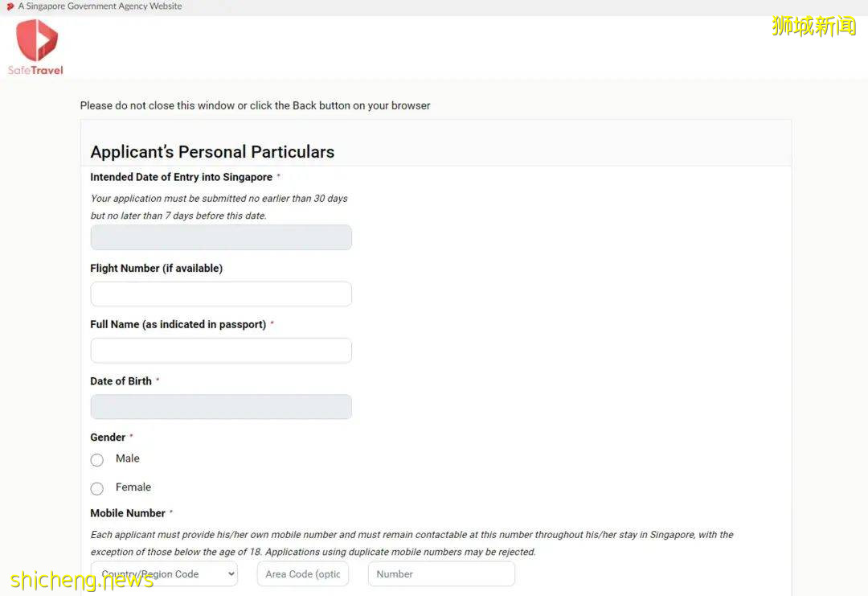Screen dimensions: 868x596
Task: Open the Intended Date of Entry field
Action: [221, 237]
